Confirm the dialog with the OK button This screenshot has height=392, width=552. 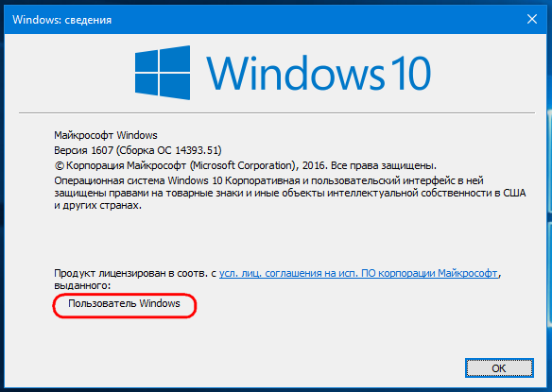(x=499, y=368)
